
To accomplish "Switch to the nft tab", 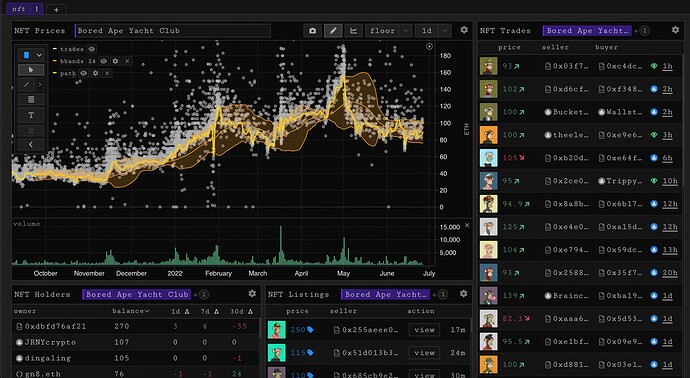I will 25,9.
